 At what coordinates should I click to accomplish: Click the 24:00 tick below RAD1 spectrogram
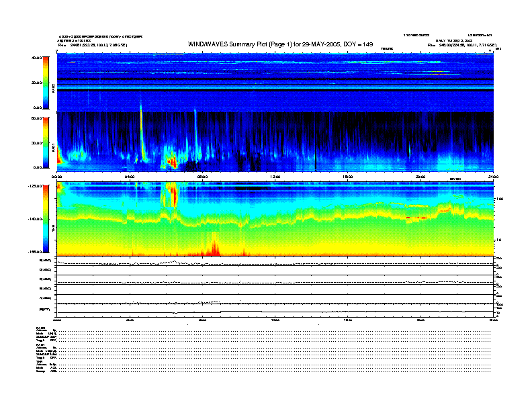pyautogui.click(x=493, y=177)
